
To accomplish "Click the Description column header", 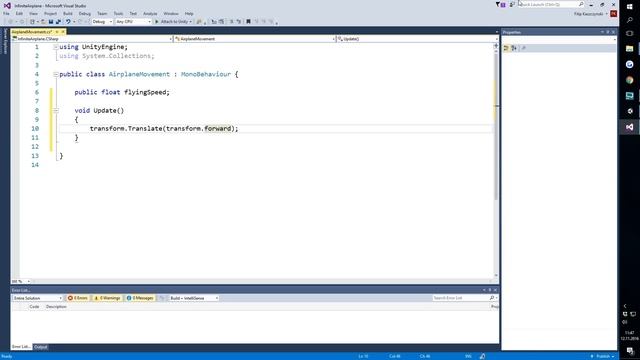I will coord(56,307).
